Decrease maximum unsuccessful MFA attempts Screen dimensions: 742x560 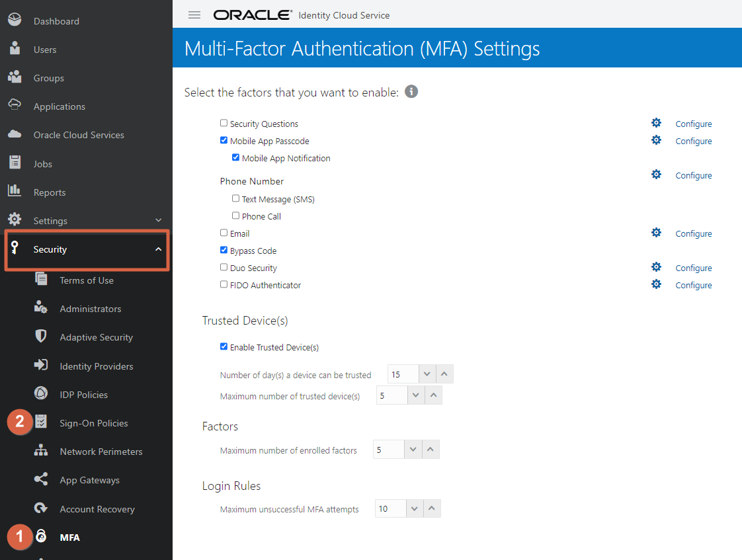[x=415, y=508]
